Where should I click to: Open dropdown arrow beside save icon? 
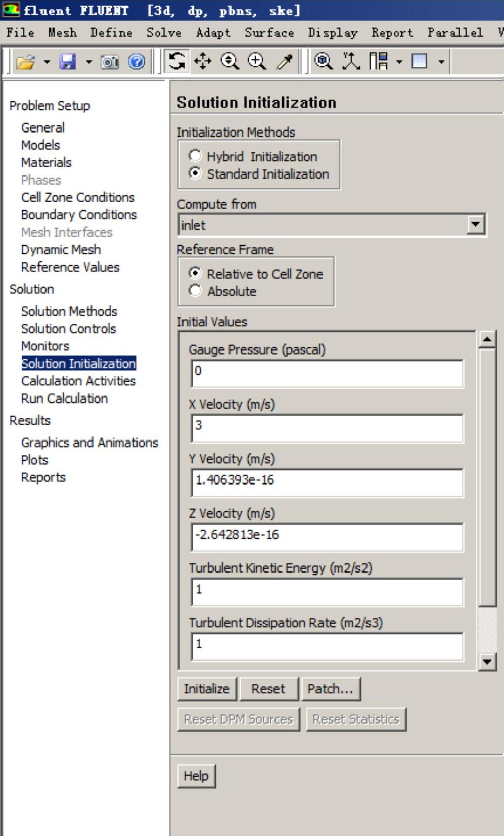[x=89, y=62]
